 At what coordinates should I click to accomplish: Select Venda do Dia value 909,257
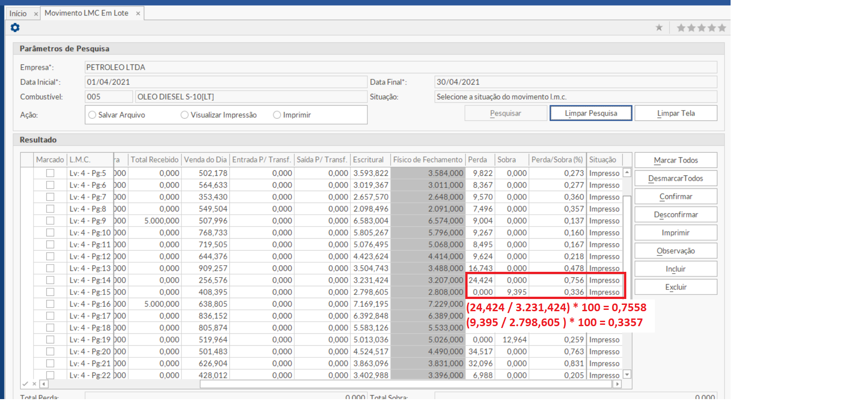[x=205, y=268]
